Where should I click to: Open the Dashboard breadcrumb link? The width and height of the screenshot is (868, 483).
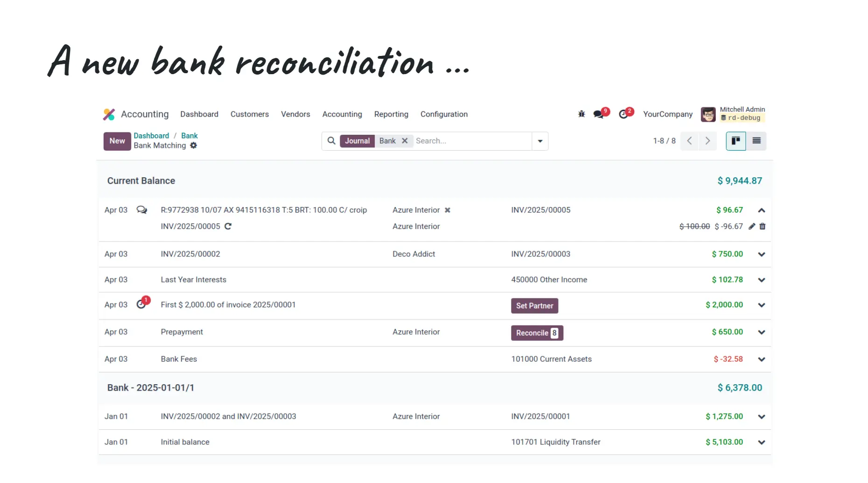click(151, 135)
